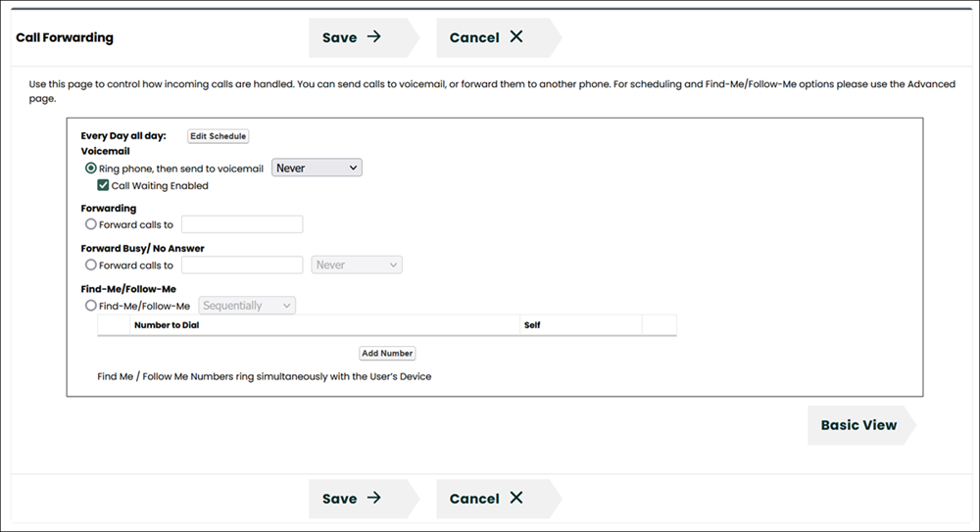Switch to Basic View
980x532 pixels.
pos(858,425)
